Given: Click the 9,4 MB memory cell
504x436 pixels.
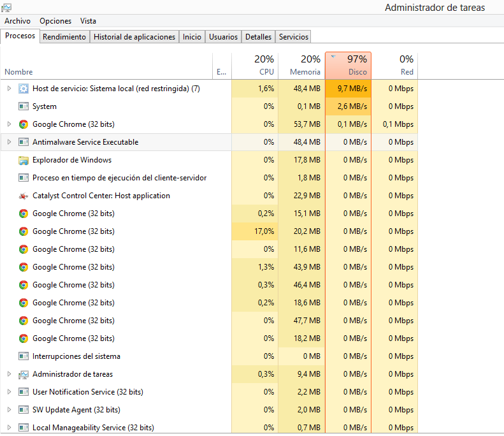Looking at the screenshot, I should 301,374.
